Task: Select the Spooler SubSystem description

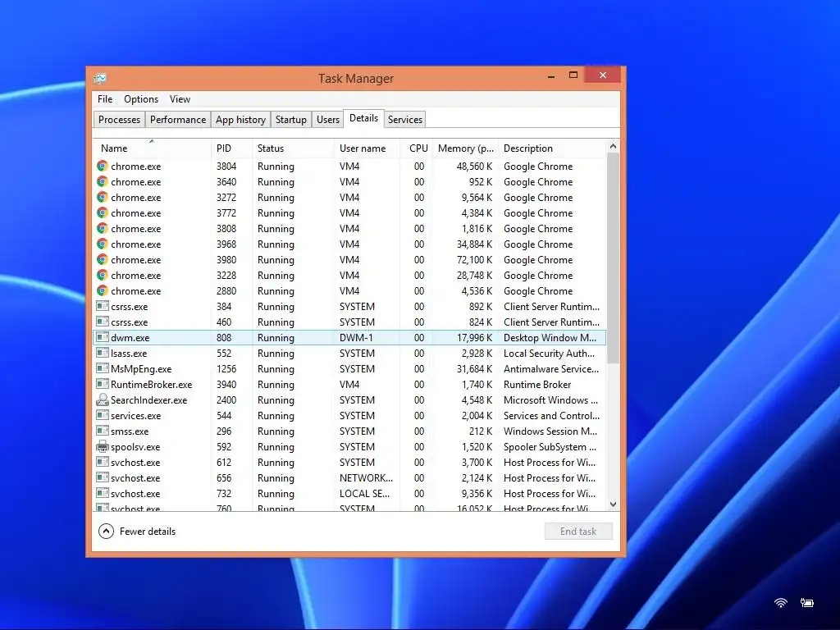Action: tap(550, 447)
